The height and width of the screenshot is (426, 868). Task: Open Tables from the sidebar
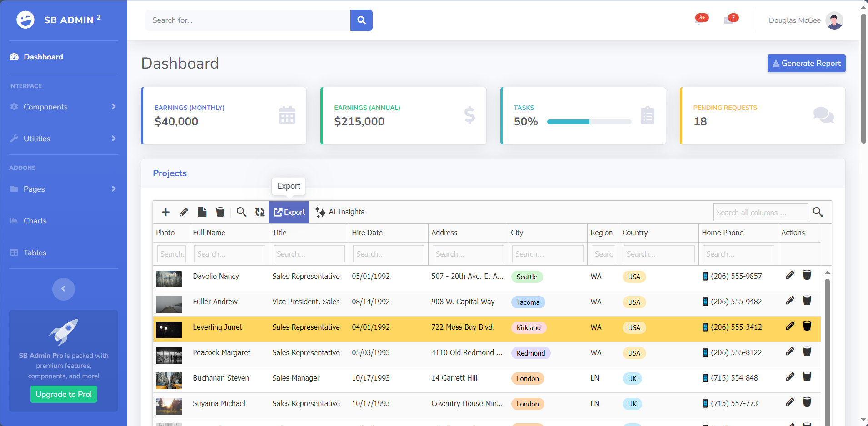tap(35, 253)
